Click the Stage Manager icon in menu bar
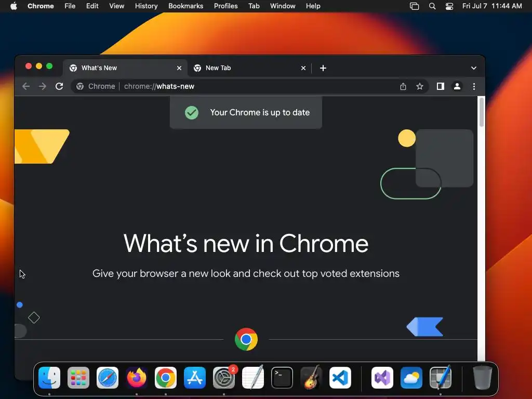The width and height of the screenshot is (532, 399). coord(414,6)
